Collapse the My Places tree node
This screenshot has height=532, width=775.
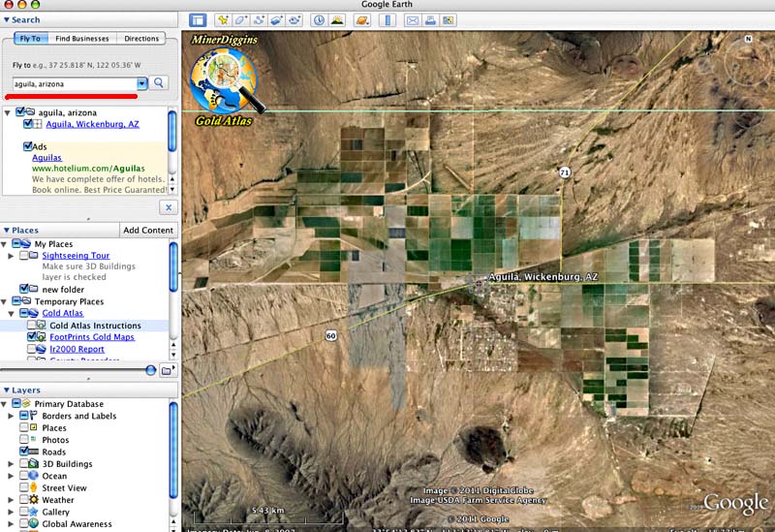pyautogui.click(x=5, y=244)
